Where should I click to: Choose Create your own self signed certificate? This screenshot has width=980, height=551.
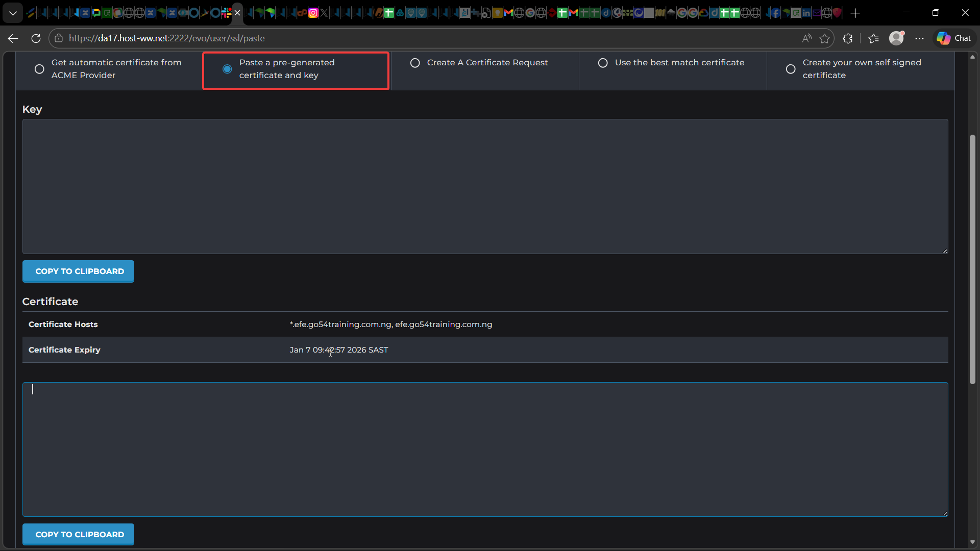tap(791, 69)
